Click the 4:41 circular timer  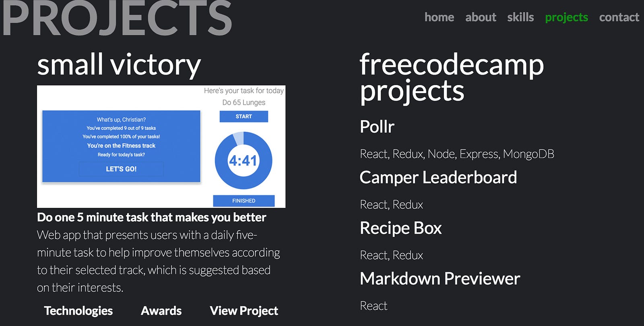(x=244, y=160)
